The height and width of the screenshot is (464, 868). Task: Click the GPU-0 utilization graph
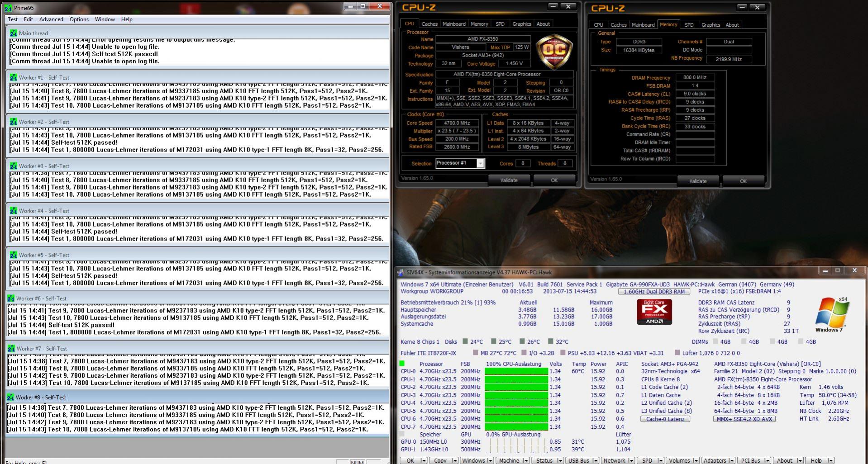[516, 442]
